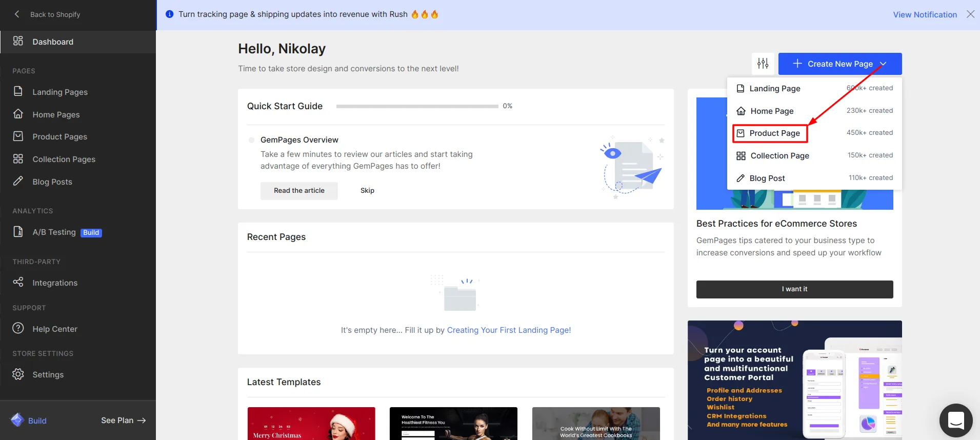This screenshot has width=980, height=440.
Task: Click the I want it button
Action: click(794, 289)
